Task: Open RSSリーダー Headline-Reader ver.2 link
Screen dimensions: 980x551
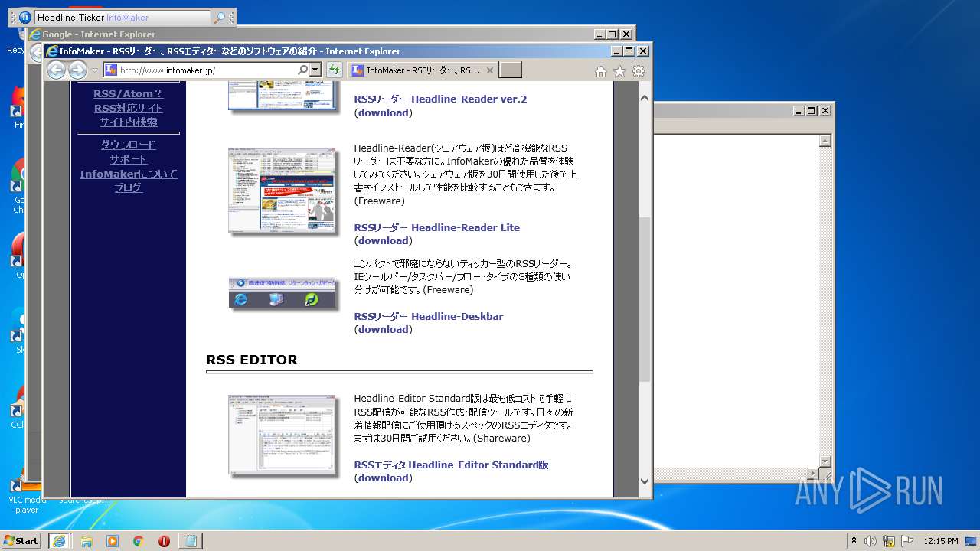Action: pos(440,99)
